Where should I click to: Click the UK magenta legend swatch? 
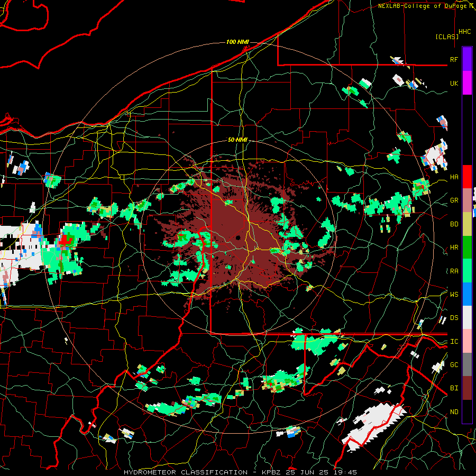467,83
